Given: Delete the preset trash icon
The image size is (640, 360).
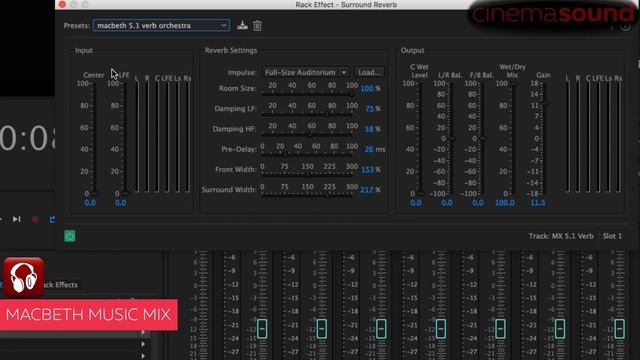Looking at the screenshot, I should (257, 25).
